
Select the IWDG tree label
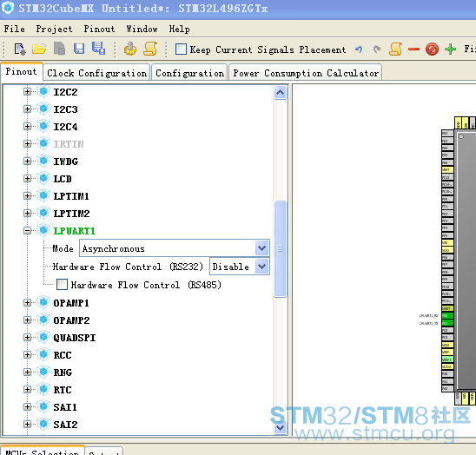point(65,162)
